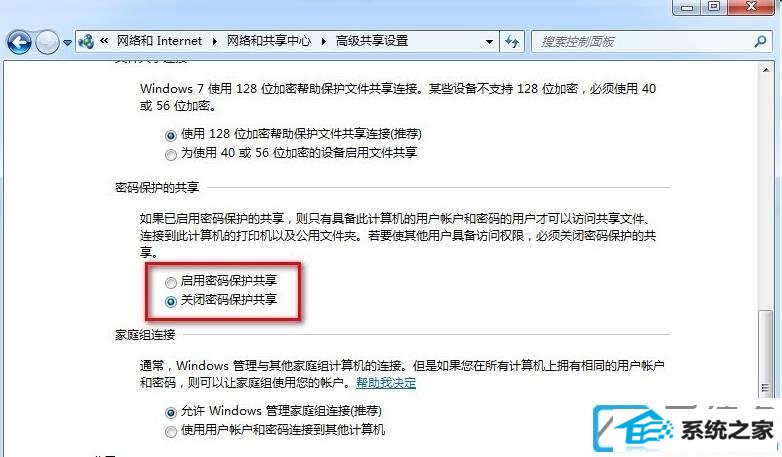This screenshot has height=457, width=782.
Task: Select 使用 128 位加密 radio option
Action: (171, 135)
